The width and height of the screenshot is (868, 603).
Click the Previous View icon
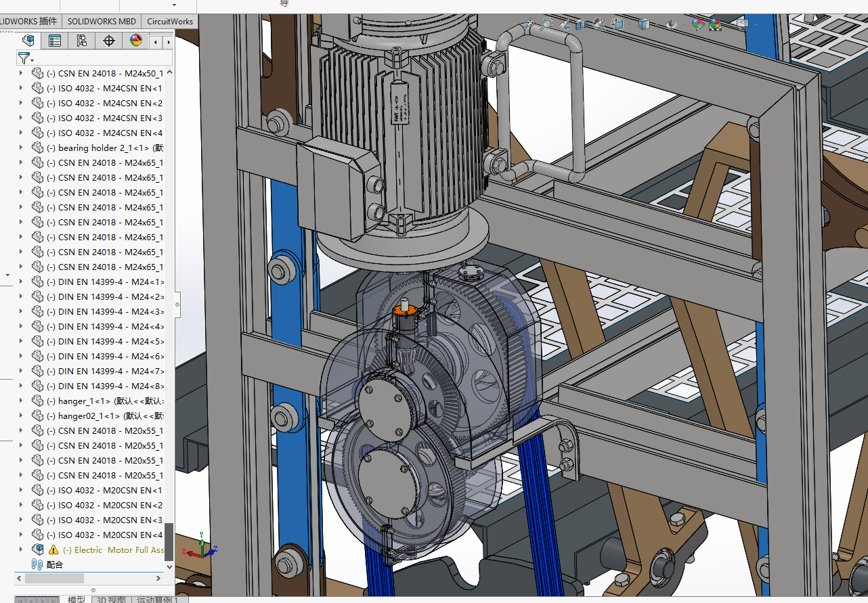coord(565,26)
